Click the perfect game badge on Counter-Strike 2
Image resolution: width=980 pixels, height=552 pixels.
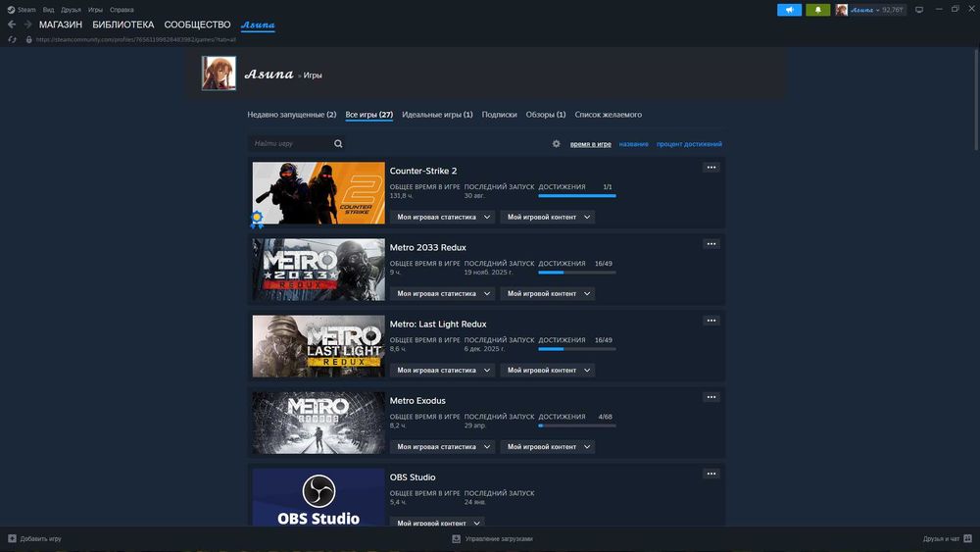click(257, 220)
